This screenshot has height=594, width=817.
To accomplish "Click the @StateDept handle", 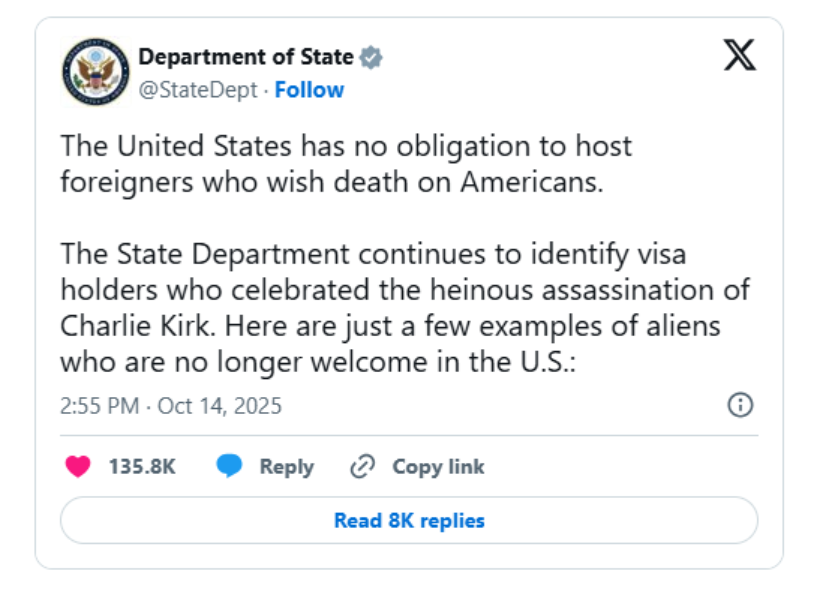I will click(199, 90).
